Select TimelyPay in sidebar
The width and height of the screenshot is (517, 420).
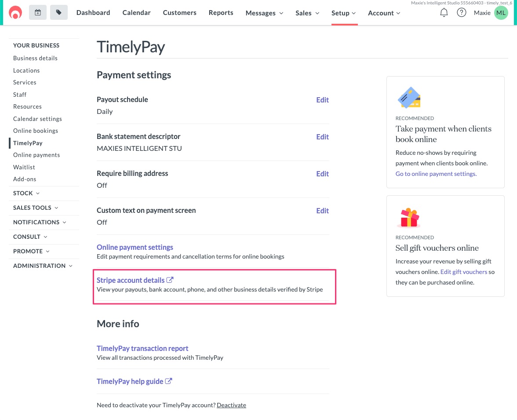(x=28, y=143)
